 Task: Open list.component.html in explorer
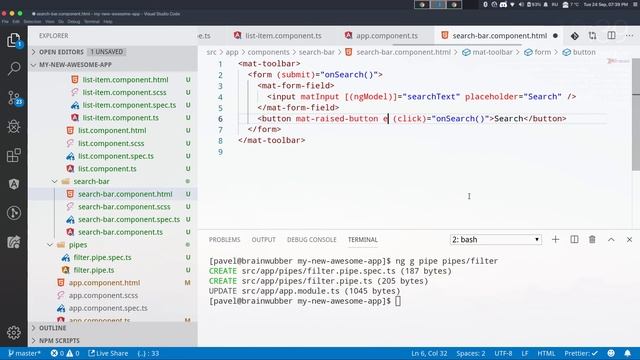pos(112,131)
